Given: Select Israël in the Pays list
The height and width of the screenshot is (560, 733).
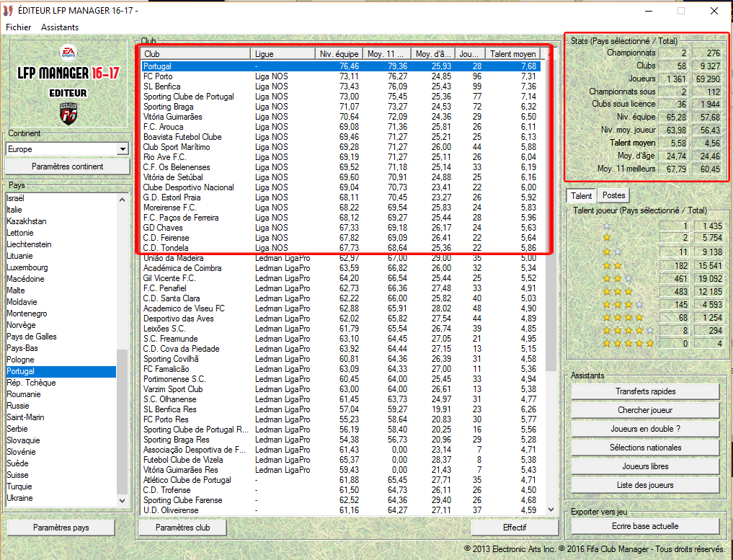Looking at the screenshot, I should click(61, 198).
